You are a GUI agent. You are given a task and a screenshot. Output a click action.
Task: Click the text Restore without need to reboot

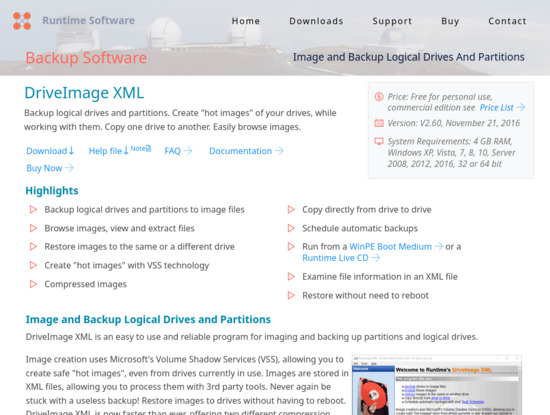(x=365, y=295)
